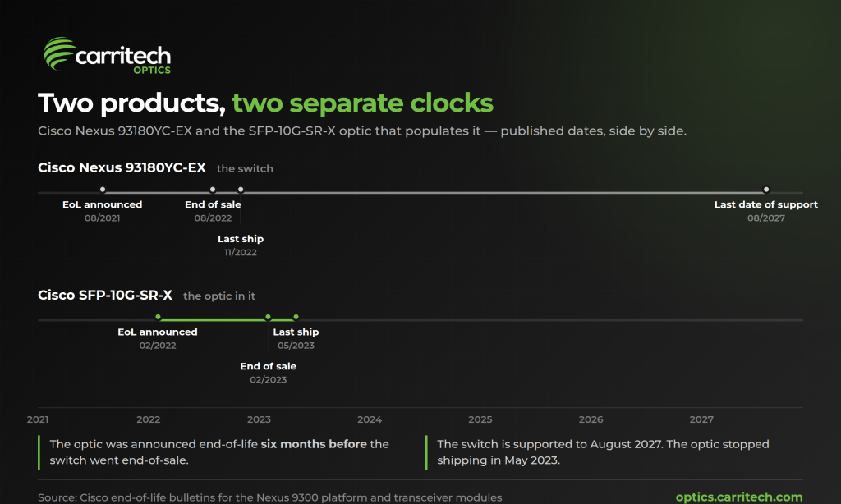The height and width of the screenshot is (504, 841).
Task: Click the Source Cisco end-of-life bulletins footnote
Action: (269, 497)
